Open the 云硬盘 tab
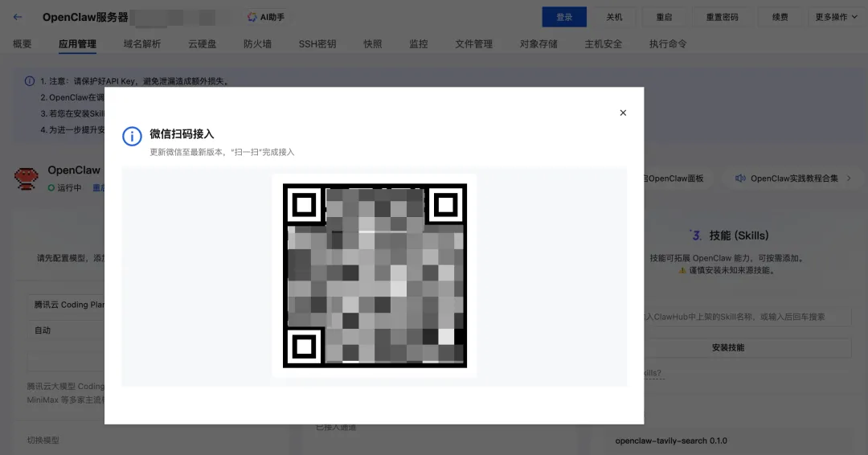868x455 pixels. (202, 43)
